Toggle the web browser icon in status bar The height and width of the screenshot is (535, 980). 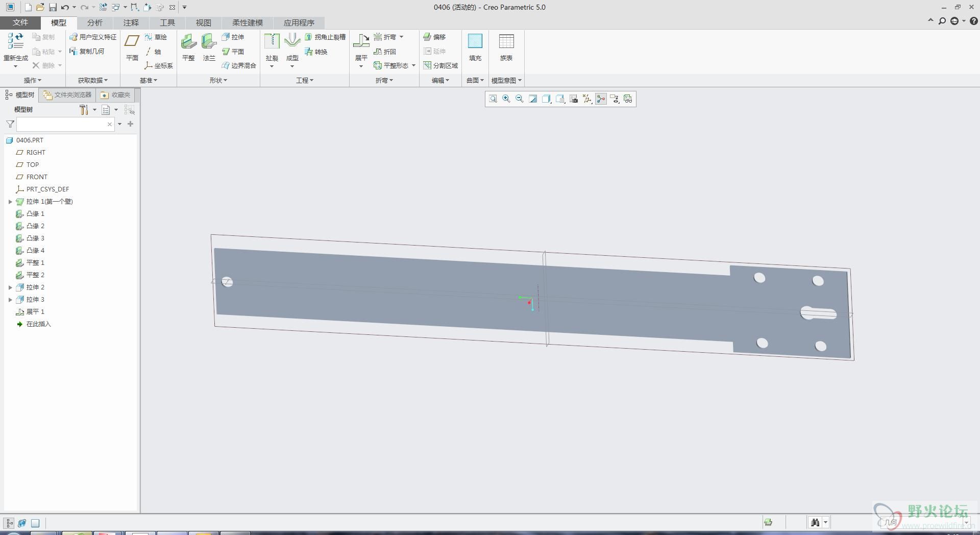coord(22,523)
